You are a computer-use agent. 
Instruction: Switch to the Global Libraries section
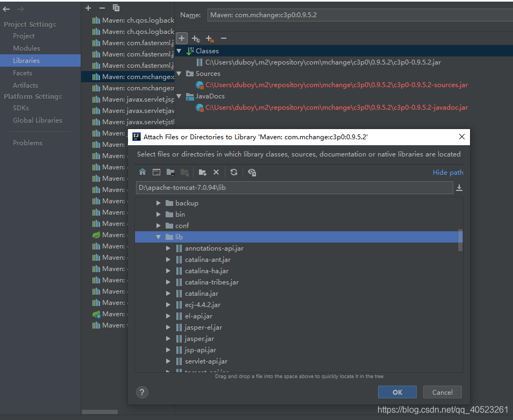pyautogui.click(x=39, y=120)
